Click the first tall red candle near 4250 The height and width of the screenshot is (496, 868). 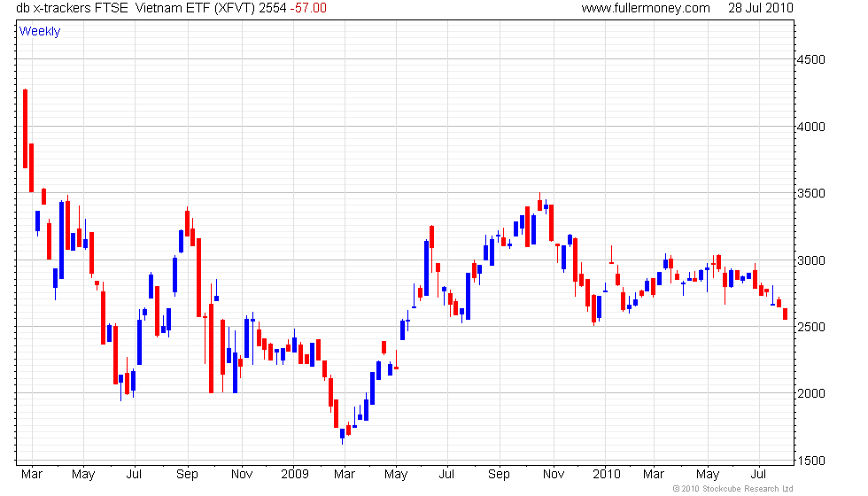click(x=25, y=128)
